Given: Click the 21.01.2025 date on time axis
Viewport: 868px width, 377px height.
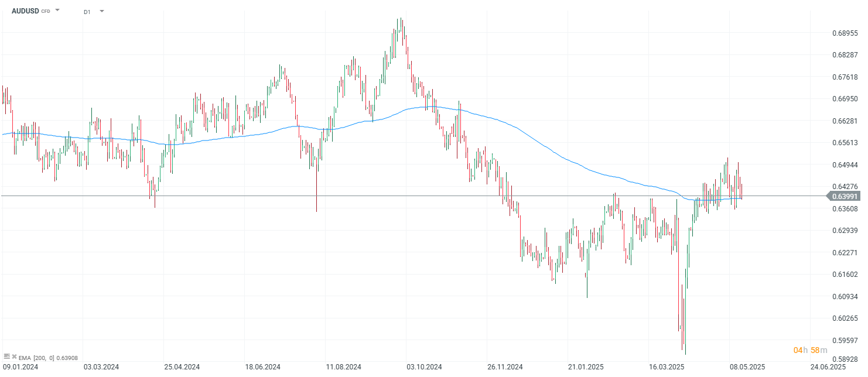Looking at the screenshot, I should tap(586, 367).
